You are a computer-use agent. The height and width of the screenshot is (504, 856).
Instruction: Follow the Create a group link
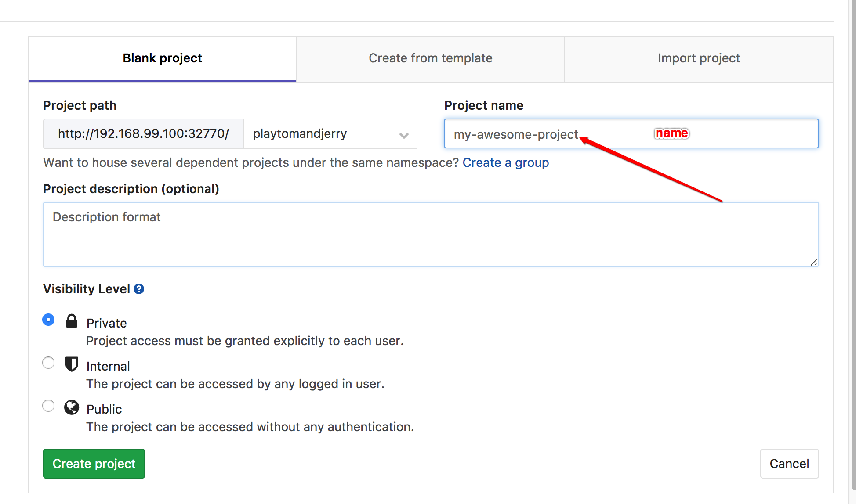(x=505, y=163)
